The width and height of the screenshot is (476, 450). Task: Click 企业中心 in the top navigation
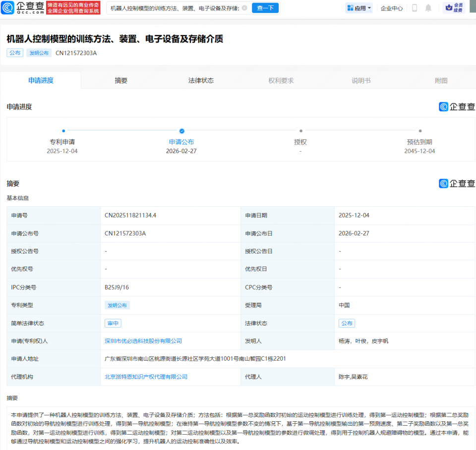(391, 7)
